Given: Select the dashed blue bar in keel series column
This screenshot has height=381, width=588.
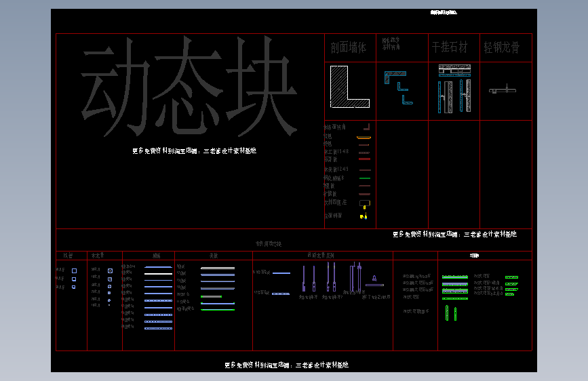Looking at the screenshot, I should (281, 294).
